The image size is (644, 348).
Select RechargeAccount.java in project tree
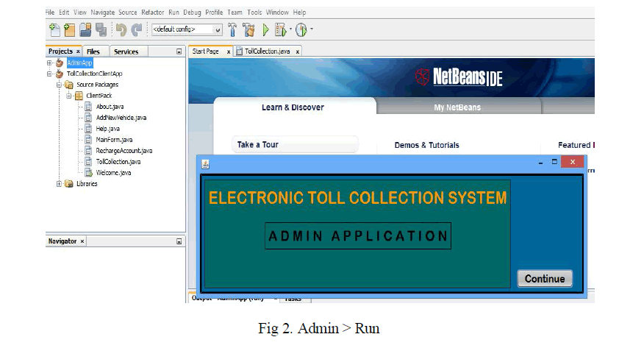(x=124, y=151)
